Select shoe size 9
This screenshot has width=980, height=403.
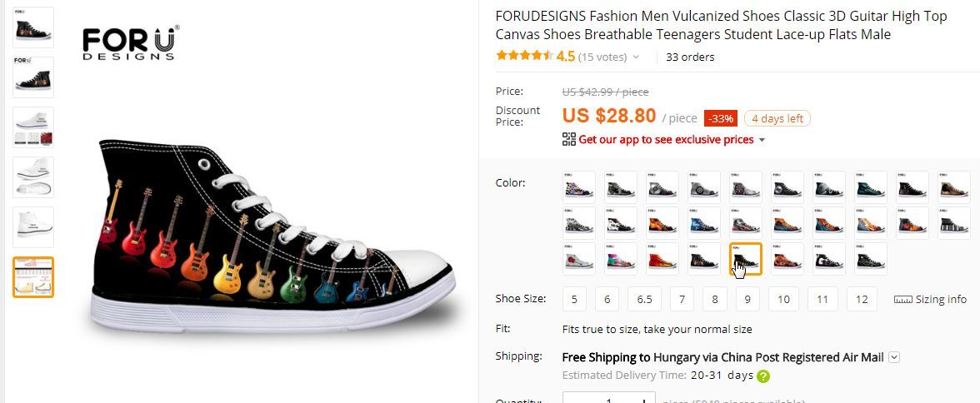point(747,299)
